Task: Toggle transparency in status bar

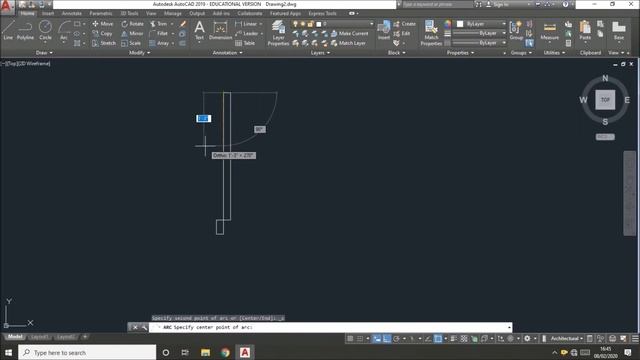Action: pos(464,338)
